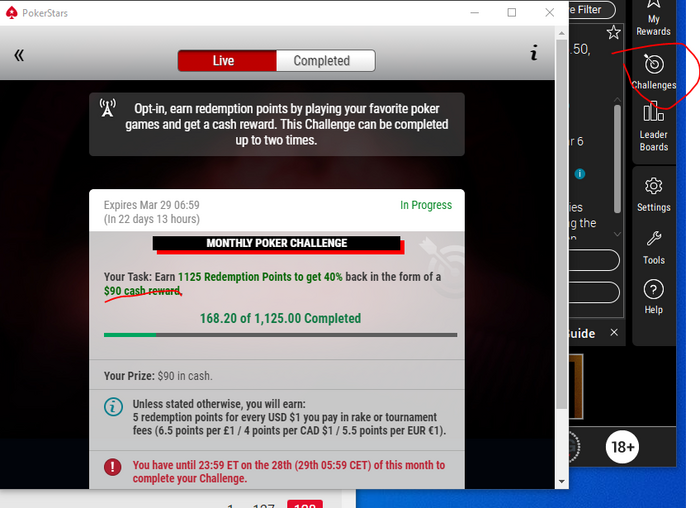Click the teal info icon beside earning rules
Screen dimensions: 700x508
click(113, 407)
